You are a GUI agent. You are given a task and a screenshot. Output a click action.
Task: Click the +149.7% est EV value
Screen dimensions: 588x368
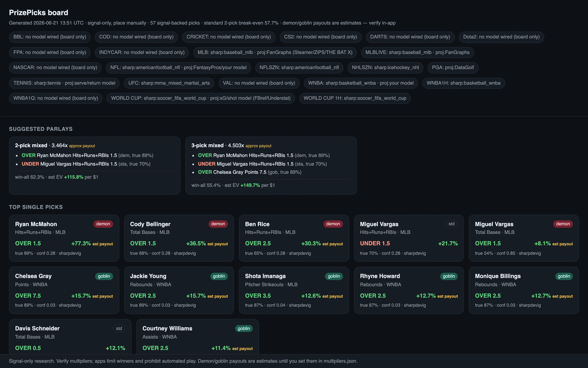250,185
